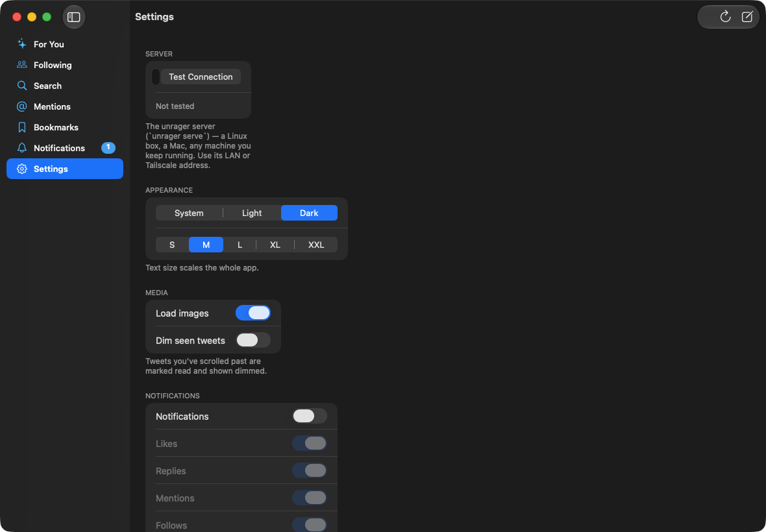The width and height of the screenshot is (766, 532).
Task: Disable the Load images switch
Action: (253, 313)
